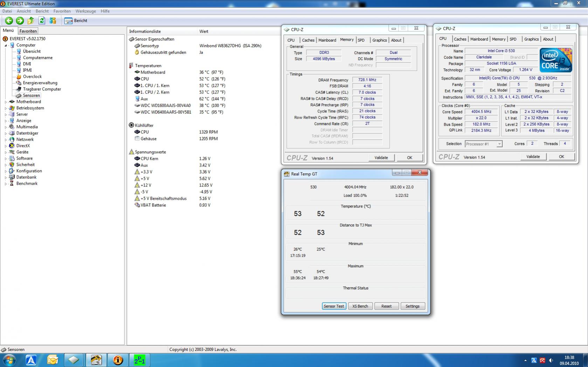Click Validate in Memory CPU-Z window
Viewport: 588px width, 367px height.
click(381, 158)
